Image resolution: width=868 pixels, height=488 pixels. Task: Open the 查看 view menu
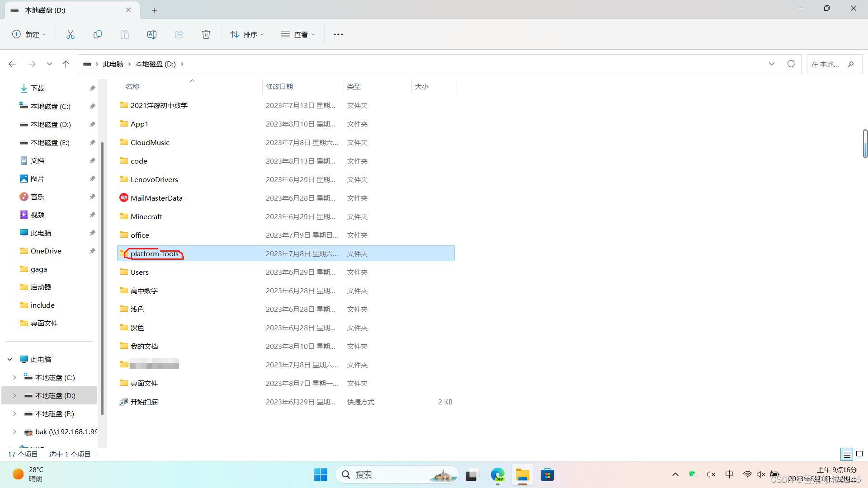click(x=297, y=34)
